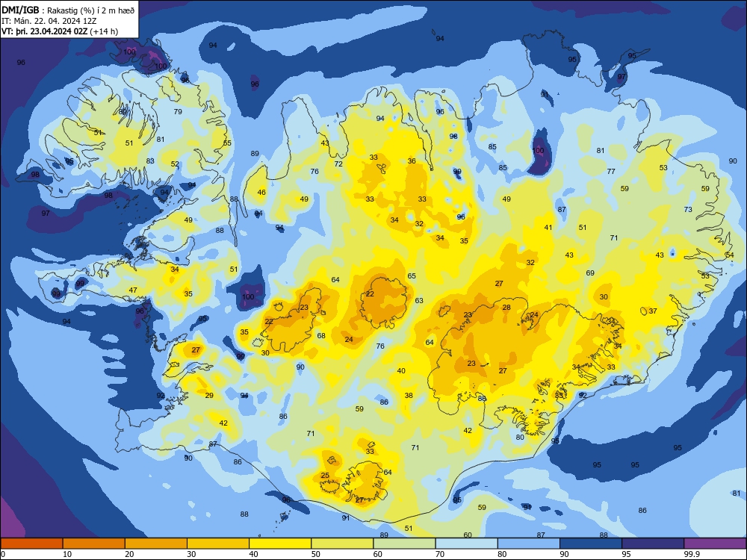Click the map humidity value '69'
The height and width of the screenshot is (560, 747).
click(x=590, y=273)
